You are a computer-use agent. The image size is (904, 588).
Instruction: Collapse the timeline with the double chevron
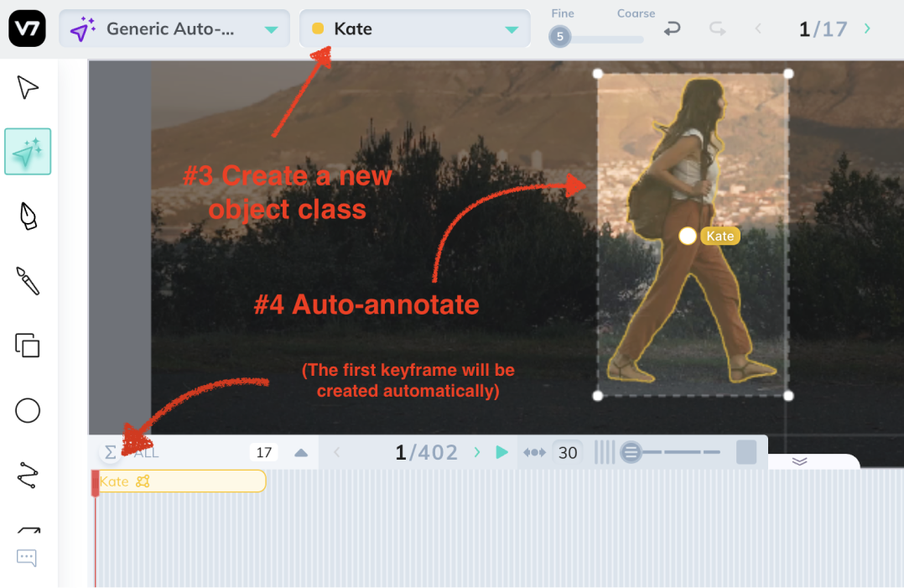click(799, 461)
